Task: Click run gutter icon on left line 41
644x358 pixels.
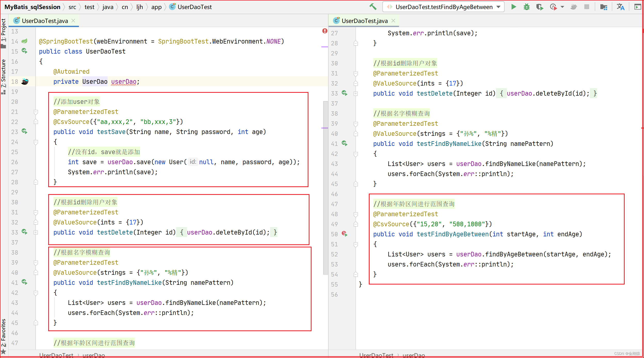Action: pos(25,282)
